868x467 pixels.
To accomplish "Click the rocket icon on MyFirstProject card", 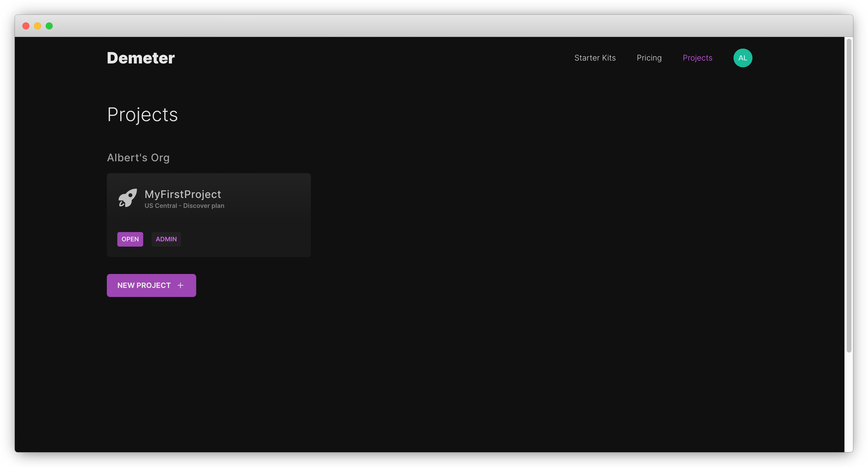I will pyautogui.click(x=127, y=198).
